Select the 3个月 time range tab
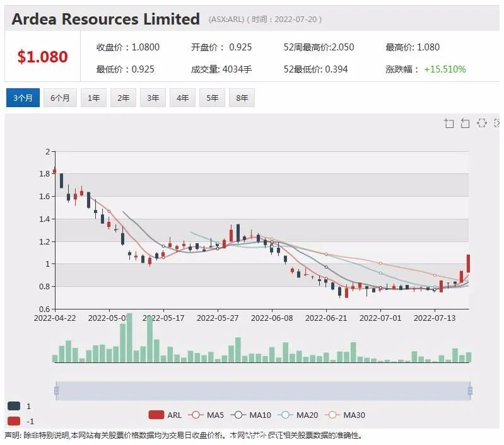Screen dimensions: 504x445 23,98
